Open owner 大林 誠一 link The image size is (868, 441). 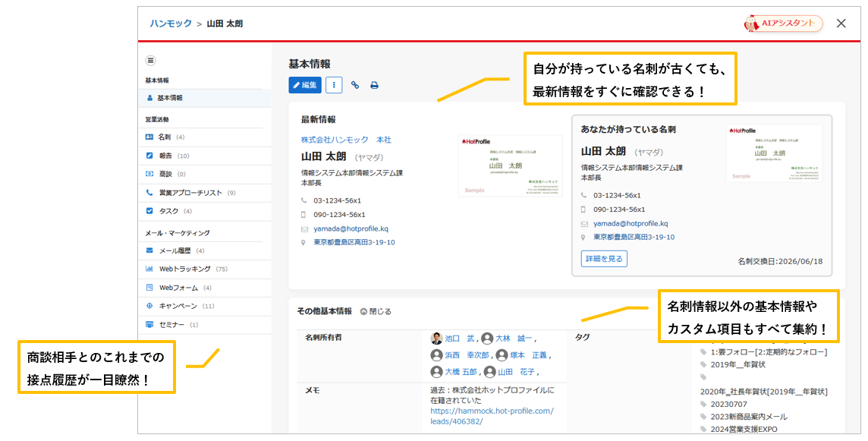point(514,339)
